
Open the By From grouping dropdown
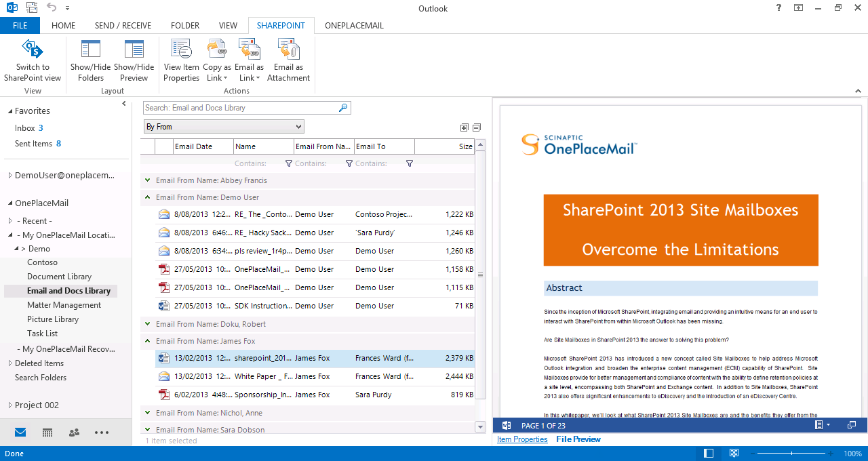click(x=224, y=127)
